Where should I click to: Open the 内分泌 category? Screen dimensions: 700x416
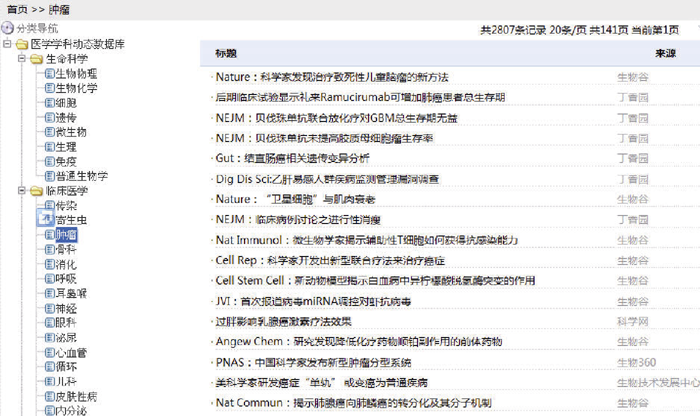tap(71, 410)
